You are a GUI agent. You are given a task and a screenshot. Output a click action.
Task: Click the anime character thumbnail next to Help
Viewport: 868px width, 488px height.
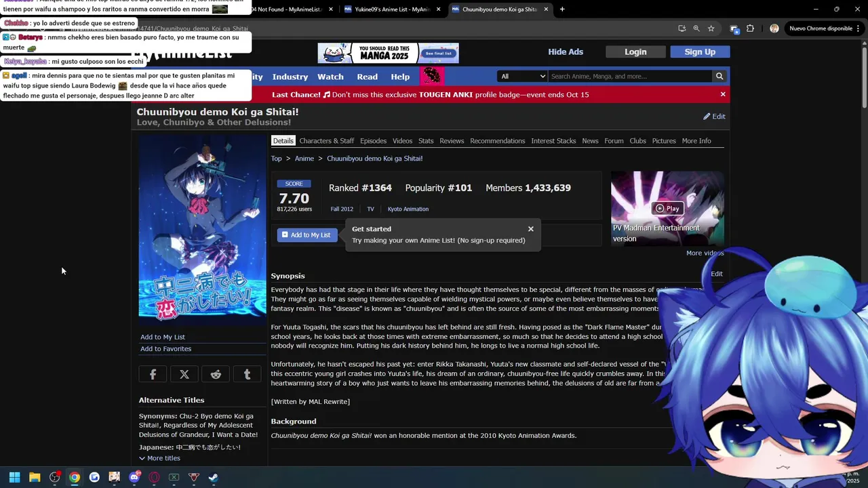click(432, 76)
